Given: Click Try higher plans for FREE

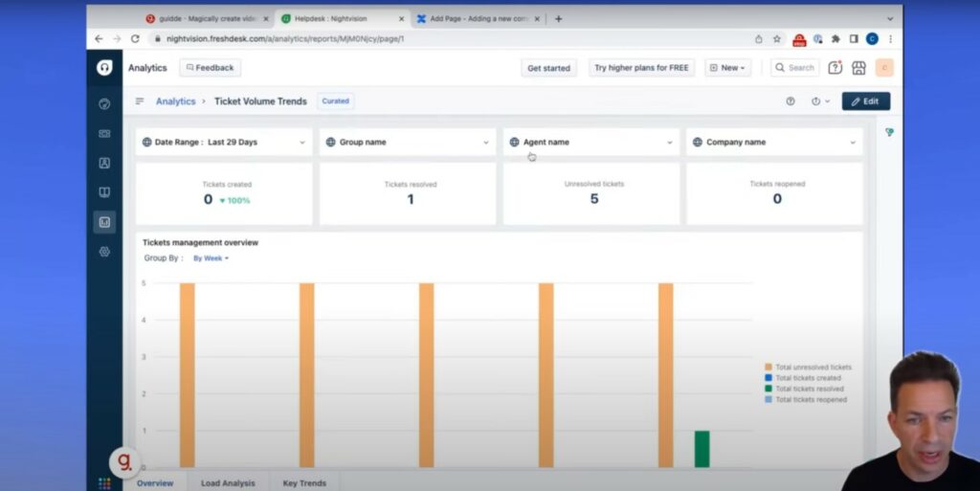Looking at the screenshot, I should click(641, 67).
